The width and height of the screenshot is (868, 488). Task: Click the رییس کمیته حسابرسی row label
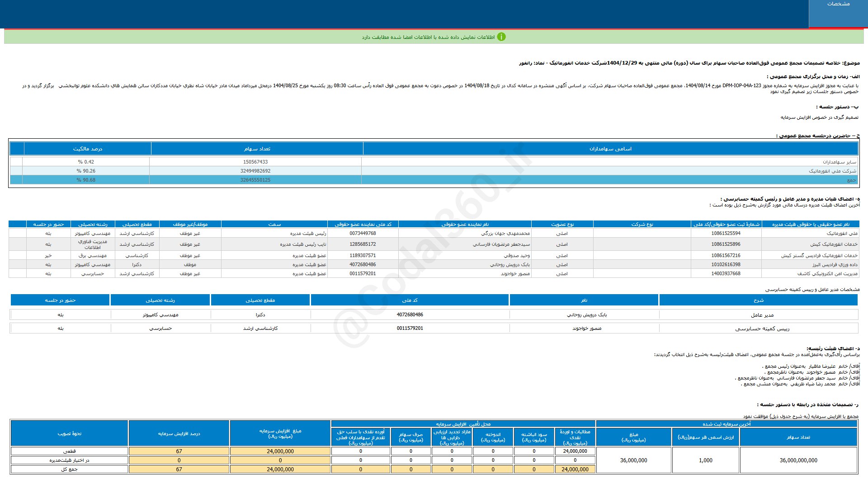(762, 328)
